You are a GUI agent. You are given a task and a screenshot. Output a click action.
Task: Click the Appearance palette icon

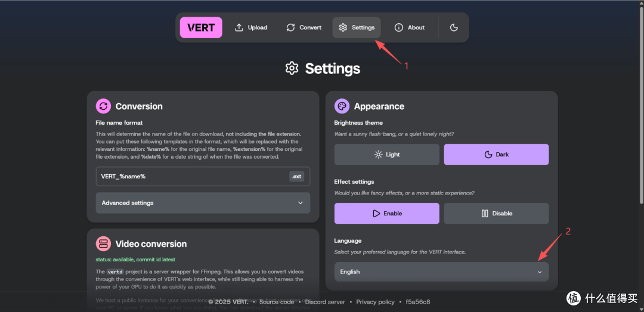tap(342, 106)
